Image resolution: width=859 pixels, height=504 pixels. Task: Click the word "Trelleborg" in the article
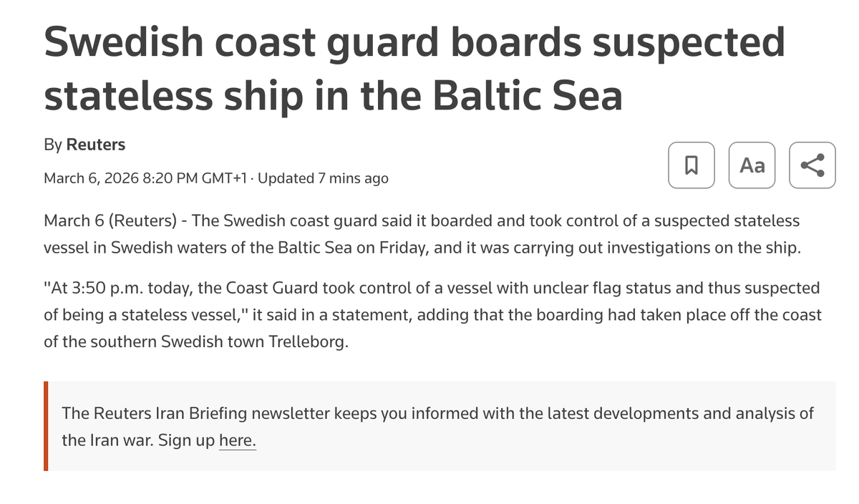pos(308,341)
